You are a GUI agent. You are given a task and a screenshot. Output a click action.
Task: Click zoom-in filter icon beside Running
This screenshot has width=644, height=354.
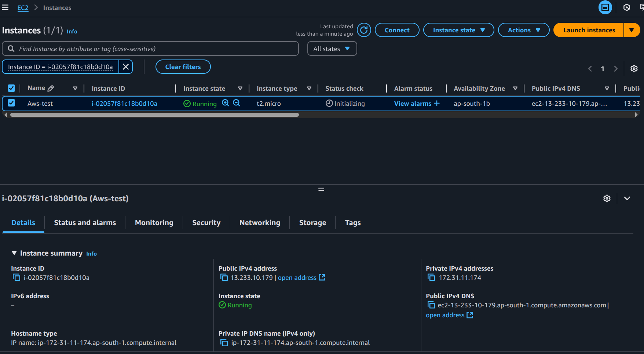click(226, 103)
